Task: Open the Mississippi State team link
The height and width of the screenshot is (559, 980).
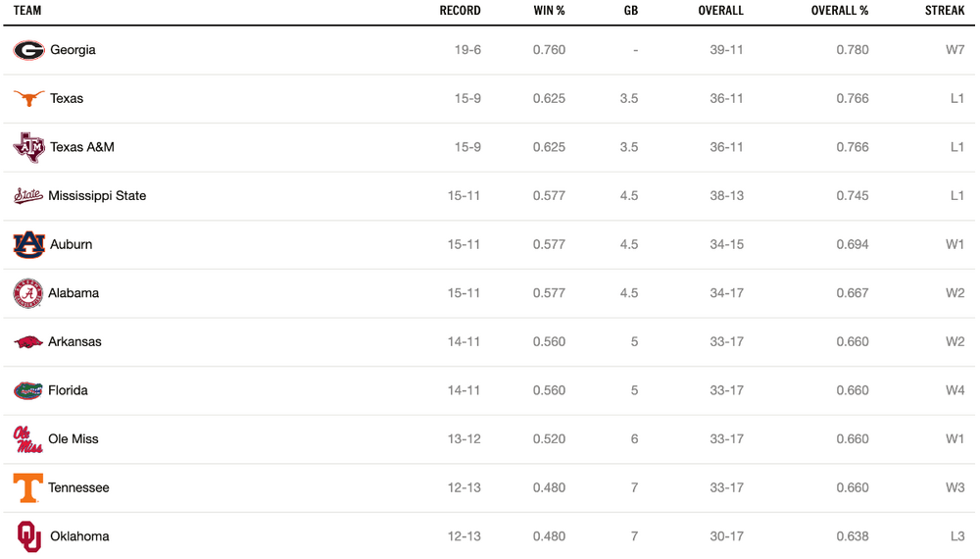Action: coord(97,196)
